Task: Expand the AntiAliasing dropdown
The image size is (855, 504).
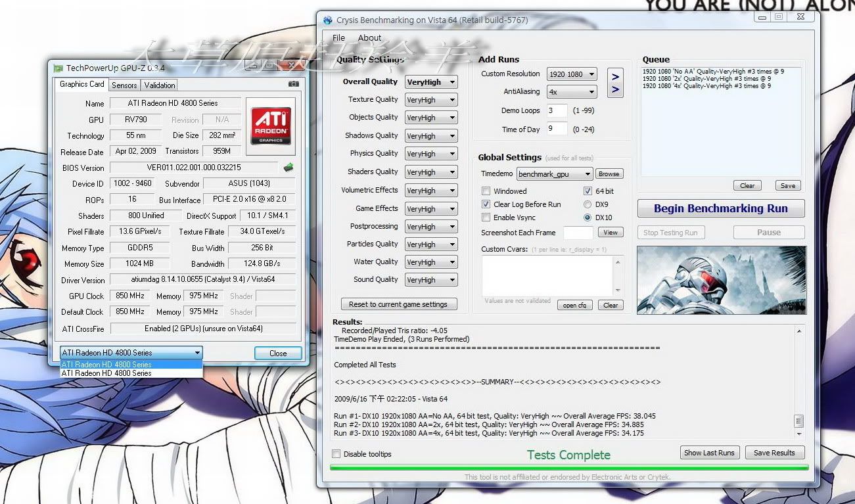Action: coord(572,92)
